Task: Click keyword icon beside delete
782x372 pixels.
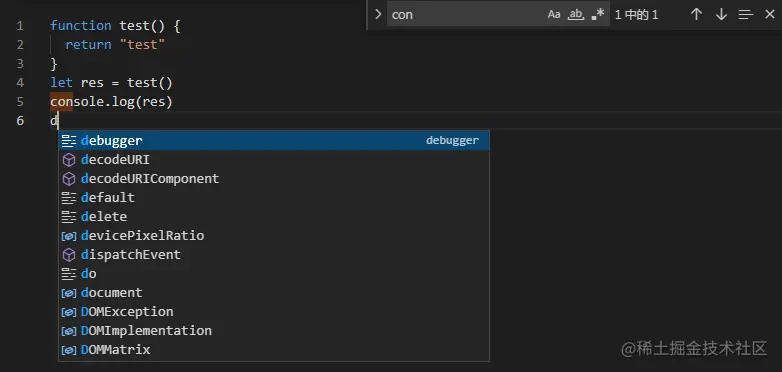Action: 68,216
